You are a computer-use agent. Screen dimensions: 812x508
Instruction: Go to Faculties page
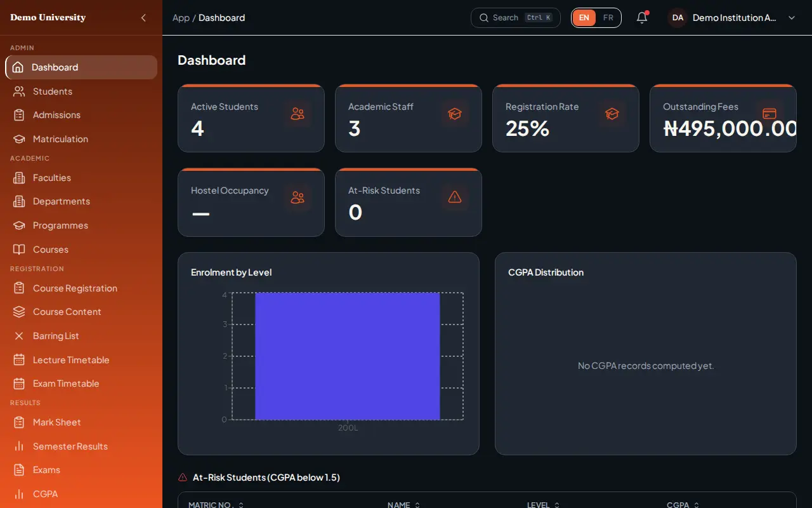[x=81, y=178]
